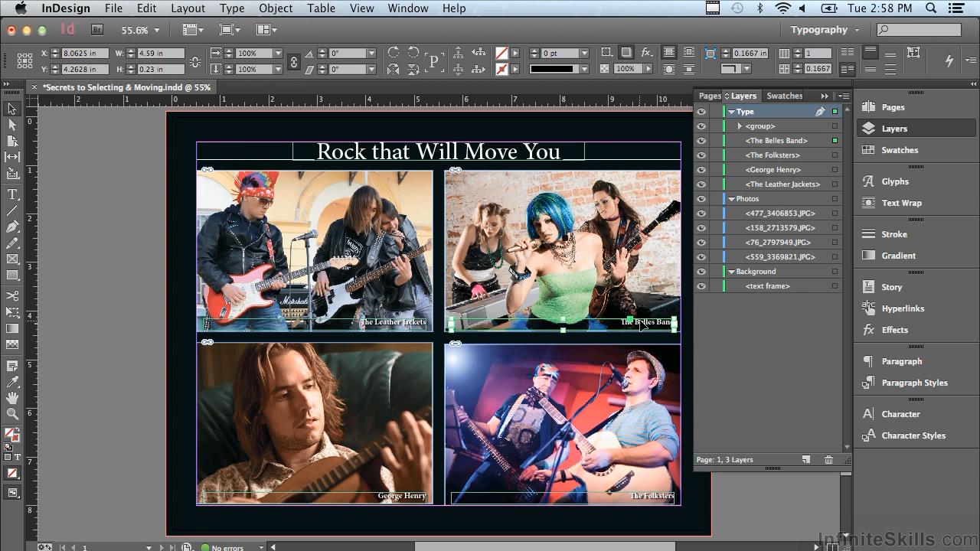Hide the Background layer eye icon
Image resolution: width=980 pixels, height=551 pixels.
[701, 272]
